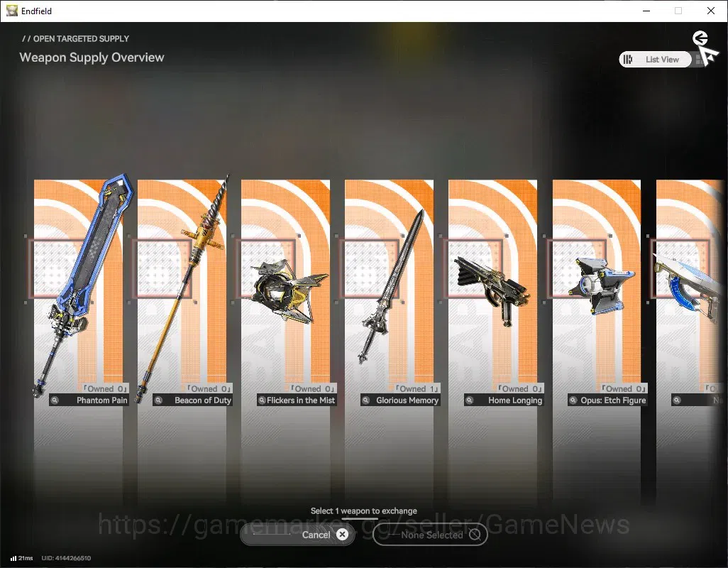Open magnifier details for Flickers in the Mist
The image size is (728, 568).
pyautogui.click(x=262, y=400)
